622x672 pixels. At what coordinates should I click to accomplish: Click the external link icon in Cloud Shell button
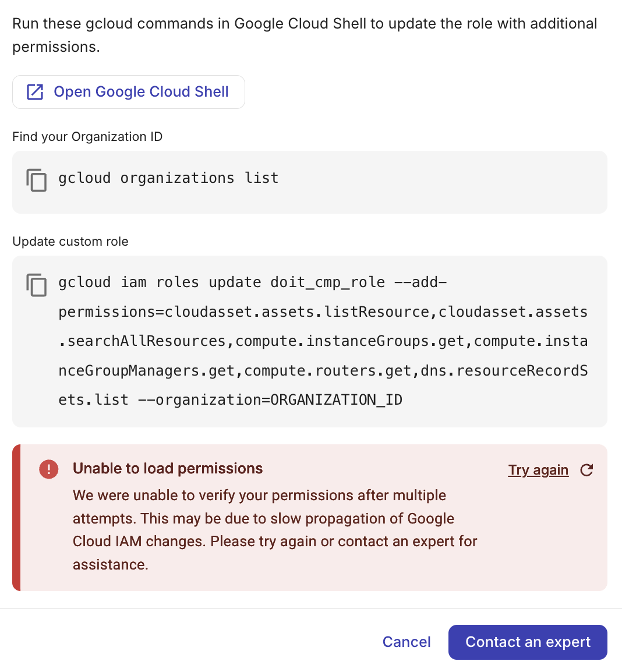pyautogui.click(x=35, y=91)
